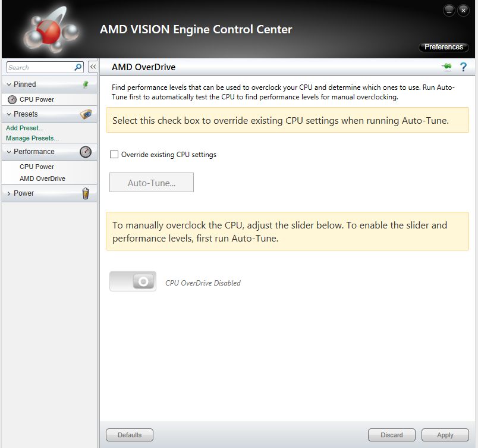This screenshot has height=448, width=478.
Task: Click the Auto-Tune button
Action: (x=152, y=183)
